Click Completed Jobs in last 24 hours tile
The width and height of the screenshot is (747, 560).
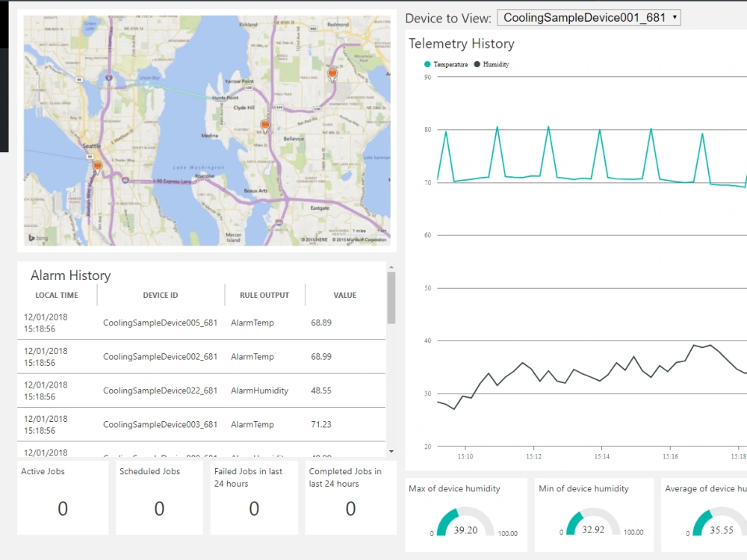(x=350, y=497)
